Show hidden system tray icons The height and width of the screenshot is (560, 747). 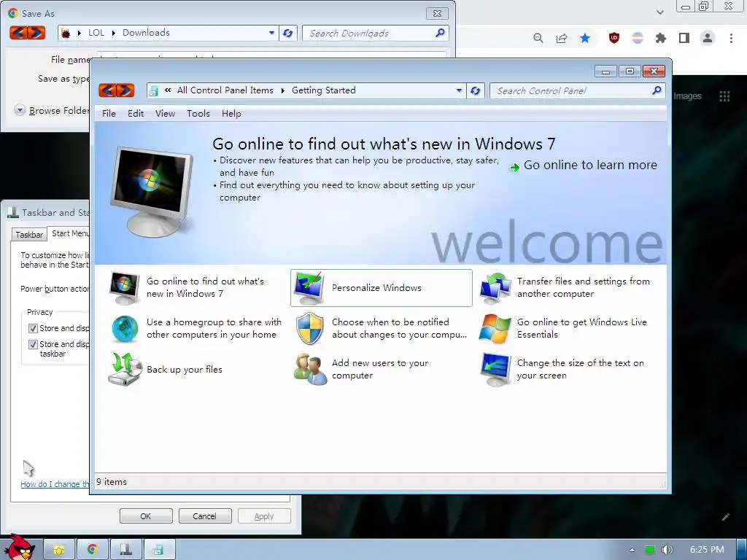(632, 550)
